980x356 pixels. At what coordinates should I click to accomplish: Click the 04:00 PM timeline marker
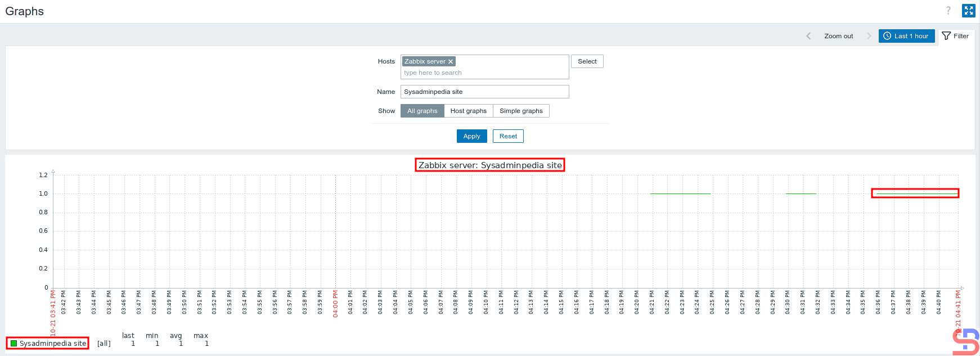click(x=335, y=304)
